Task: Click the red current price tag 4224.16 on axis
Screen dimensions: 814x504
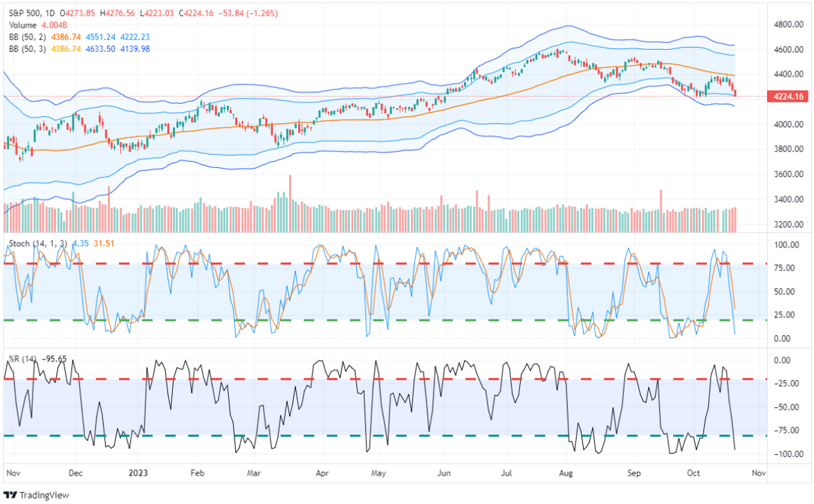Action: click(788, 96)
